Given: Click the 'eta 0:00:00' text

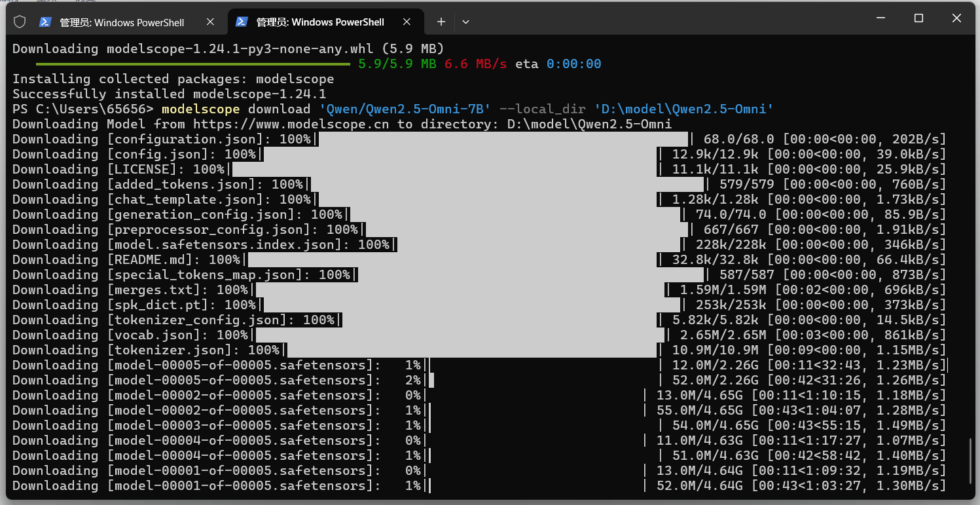Looking at the screenshot, I should (558, 64).
